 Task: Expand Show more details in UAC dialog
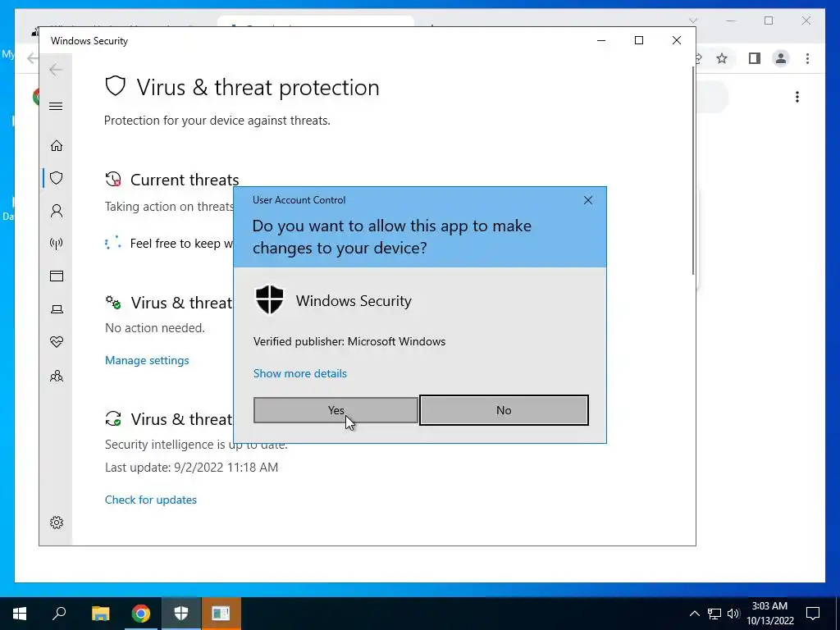[x=300, y=373]
